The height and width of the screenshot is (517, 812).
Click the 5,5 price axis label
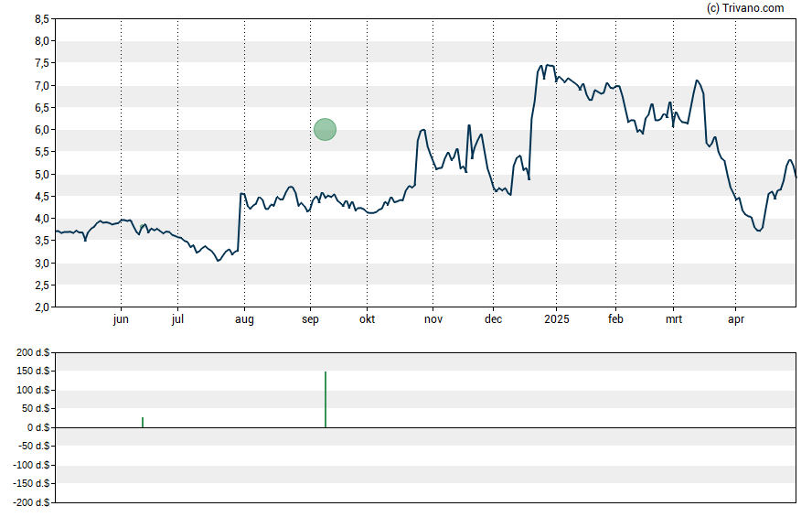42,152
